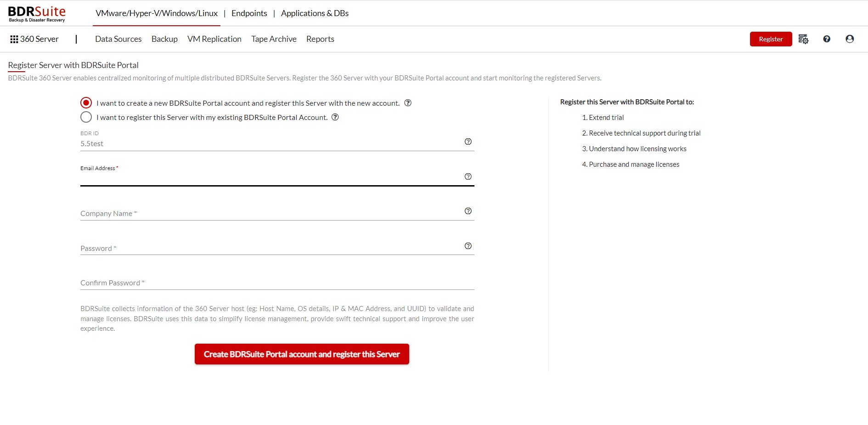Image resolution: width=868 pixels, height=425 pixels.
Task: Select create new BDRSuite Portal account option
Action: (86, 103)
